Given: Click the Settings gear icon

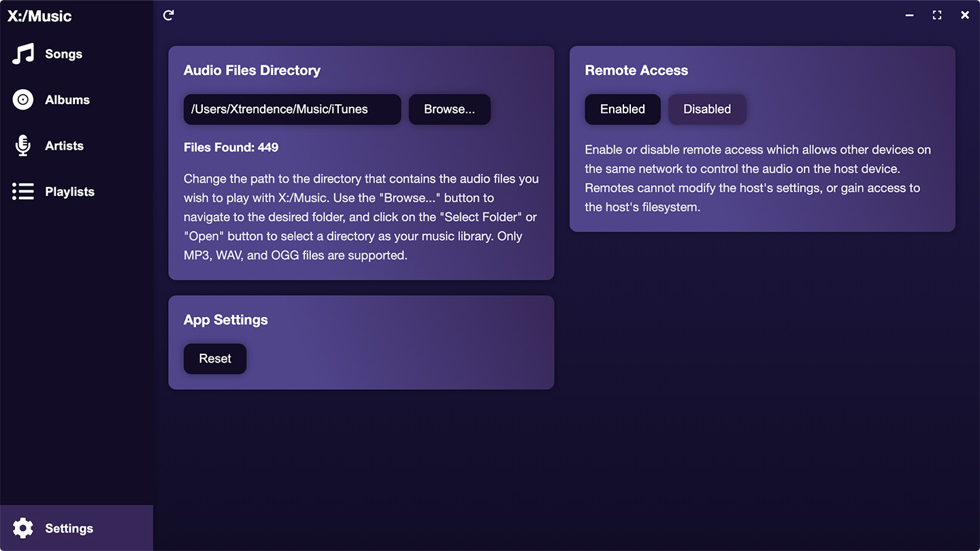Looking at the screenshot, I should point(23,529).
